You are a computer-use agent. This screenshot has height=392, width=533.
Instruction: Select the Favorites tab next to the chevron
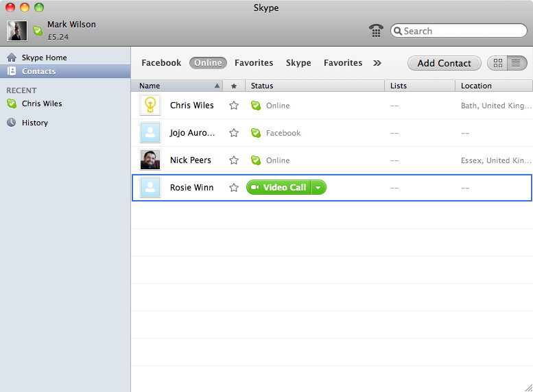point(343,63)
